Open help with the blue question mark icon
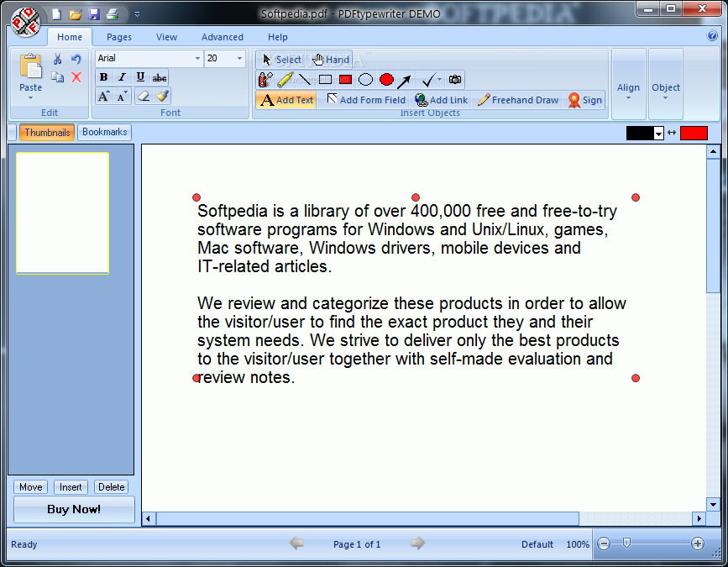The width and height of the screenshot is (728, 567). point(712,35)
